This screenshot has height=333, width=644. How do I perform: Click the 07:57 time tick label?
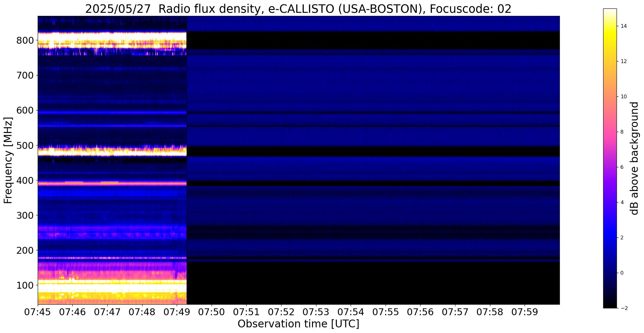(x=455, y=312)
